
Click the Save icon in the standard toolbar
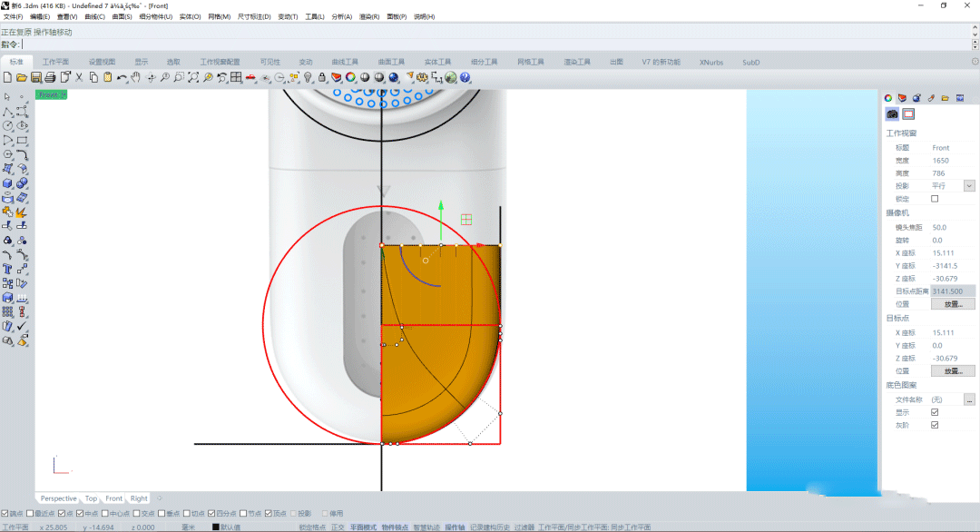[x=36, y=78]
